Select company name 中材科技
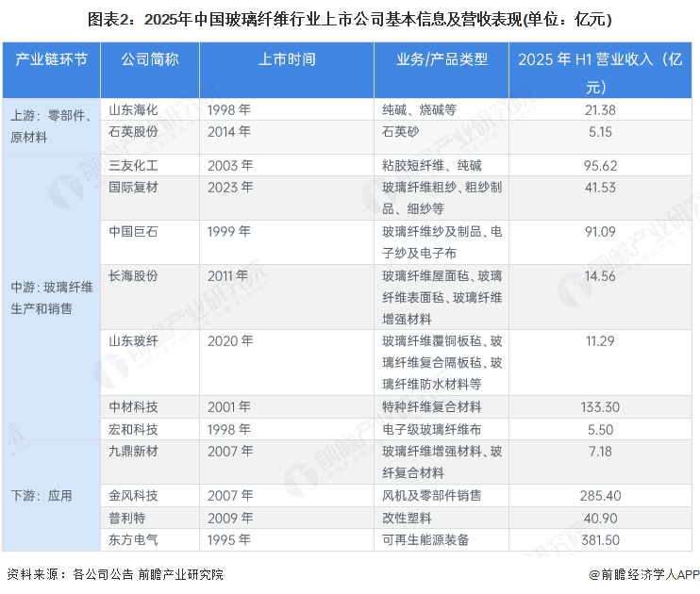Screen dimensions: 700x594 pos(133,407)
